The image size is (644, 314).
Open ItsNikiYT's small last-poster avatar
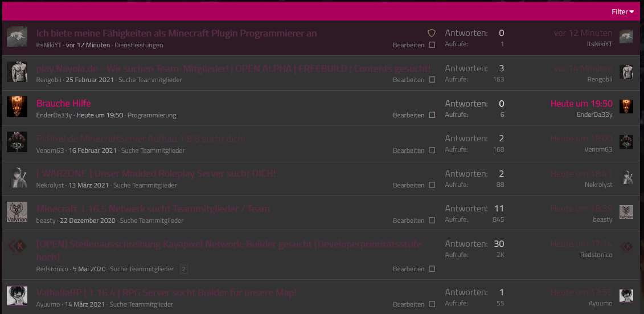point(626,36)
